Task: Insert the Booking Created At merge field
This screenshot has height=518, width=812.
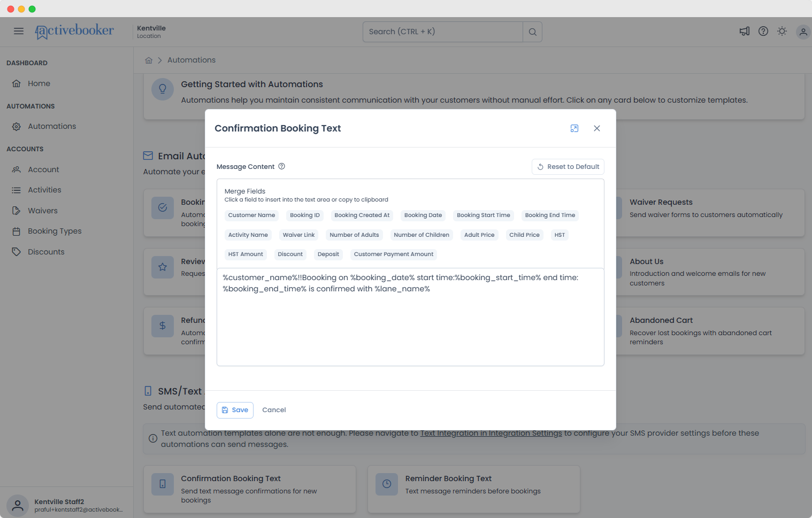Action: (362, 215)
